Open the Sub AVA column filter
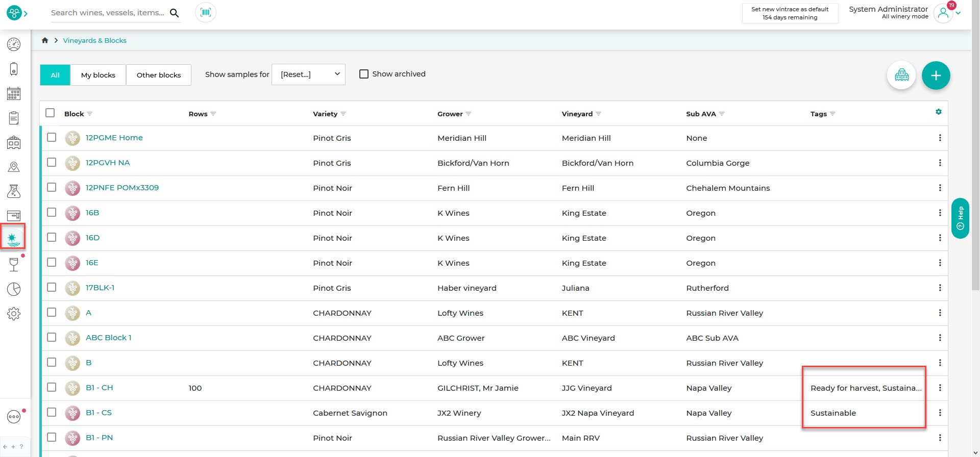 pyautogui.click(x=722, y=114)
